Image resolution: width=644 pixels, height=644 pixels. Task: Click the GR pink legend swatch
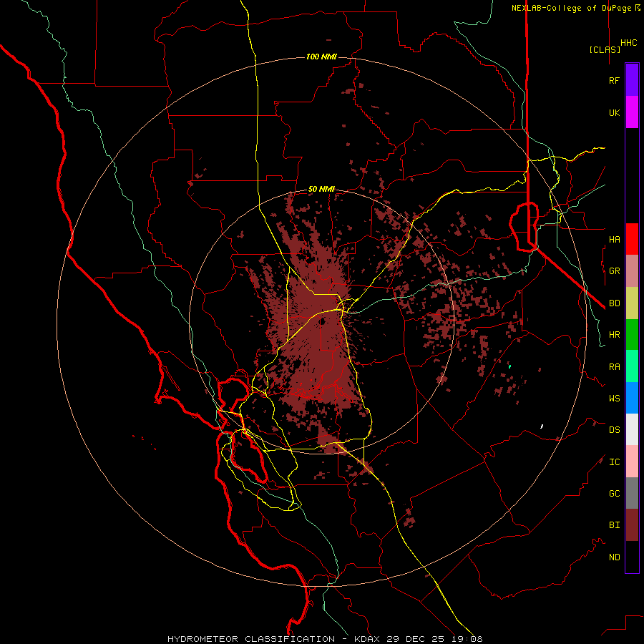pyautogui.click(x=632, y=271)
